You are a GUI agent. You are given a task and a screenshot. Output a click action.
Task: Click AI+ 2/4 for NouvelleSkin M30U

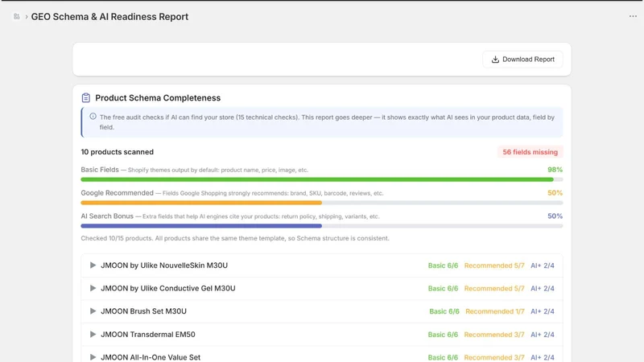point(542,265)
